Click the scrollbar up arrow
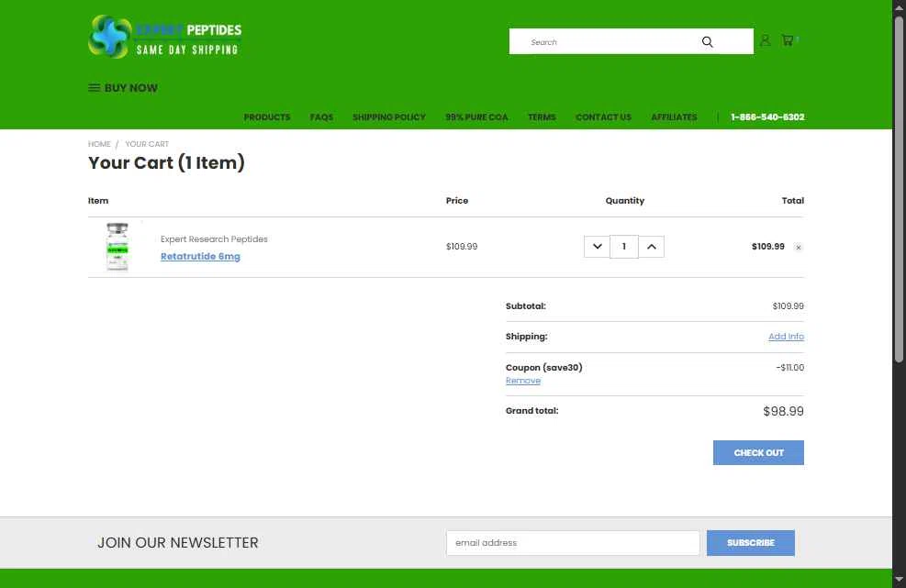Viewport: 906px width, 588px height. [899, 7]
